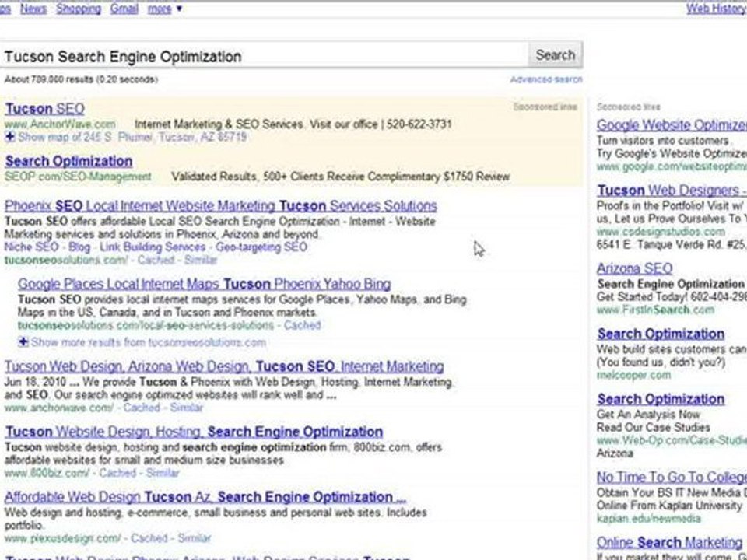The image size is (747, 560).
Task: Click 'Show more results from tucsonseosolutions.com' text
Action: point(148,342)
